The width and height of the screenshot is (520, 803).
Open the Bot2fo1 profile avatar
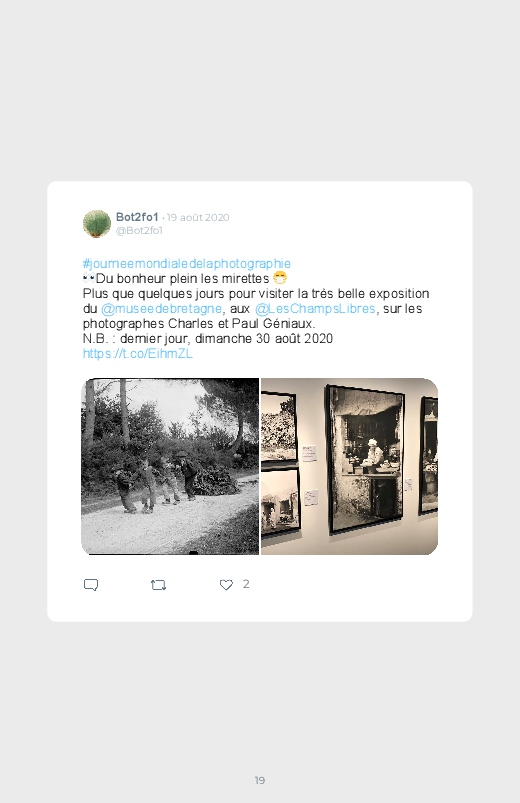[x=97, y=224]
